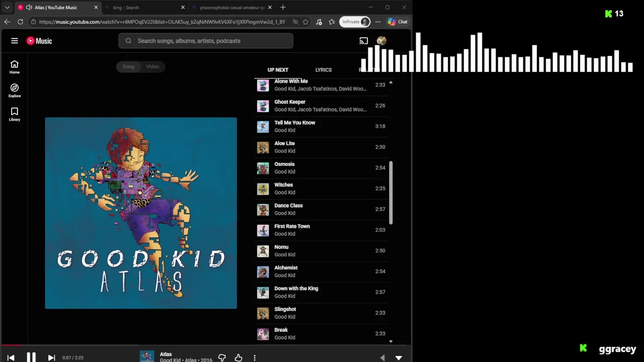
Task: Open the Good Kid artist link in player bar
Action: [170, 360]
